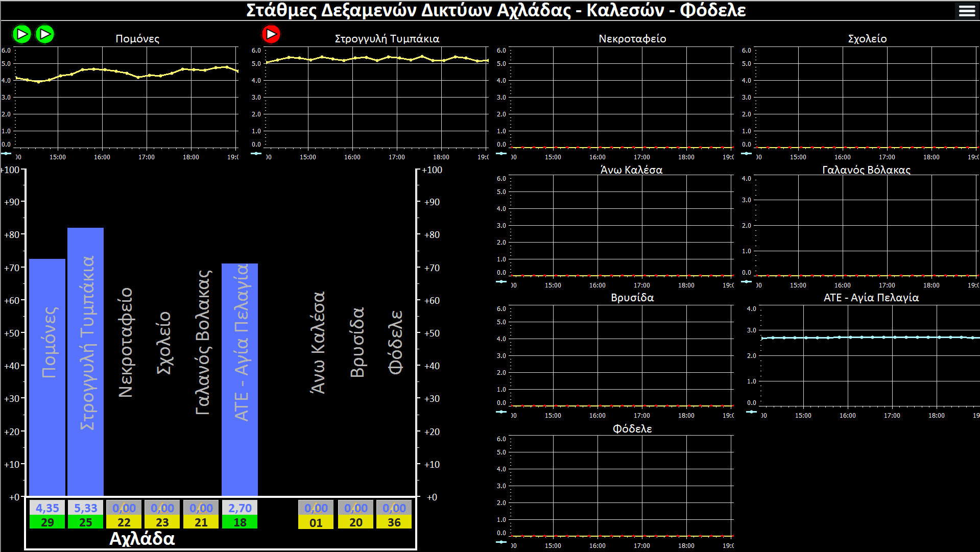
Task: Click the 0,00 warning value above 22
Action: [124, 508]
